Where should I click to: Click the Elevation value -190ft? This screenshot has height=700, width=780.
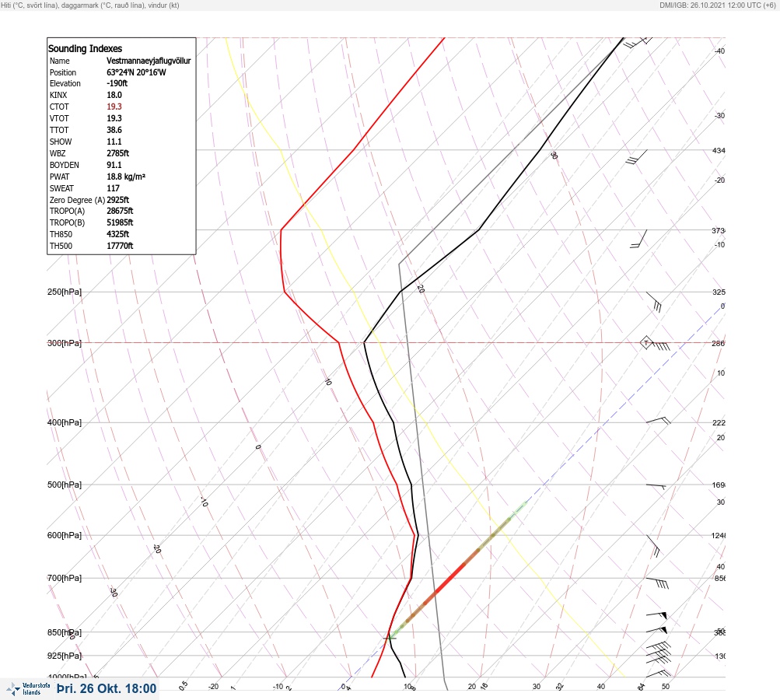click(x=117, y=83)
